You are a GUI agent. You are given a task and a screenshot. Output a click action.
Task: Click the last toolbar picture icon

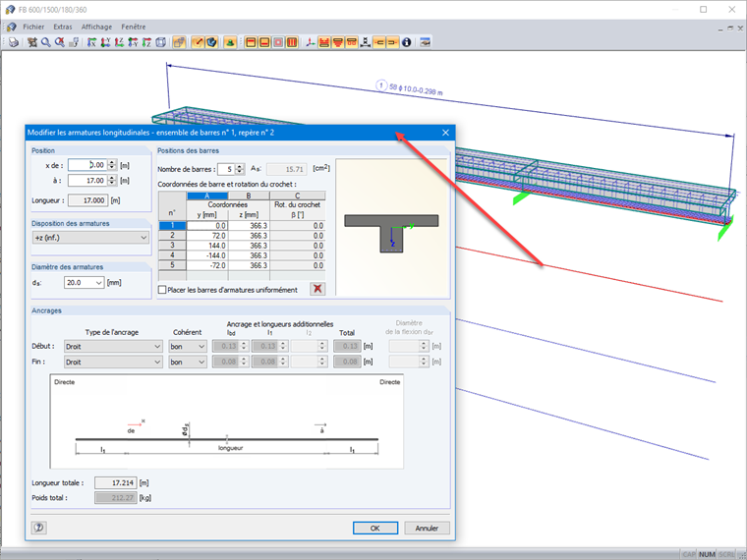[x=425, y=42]
